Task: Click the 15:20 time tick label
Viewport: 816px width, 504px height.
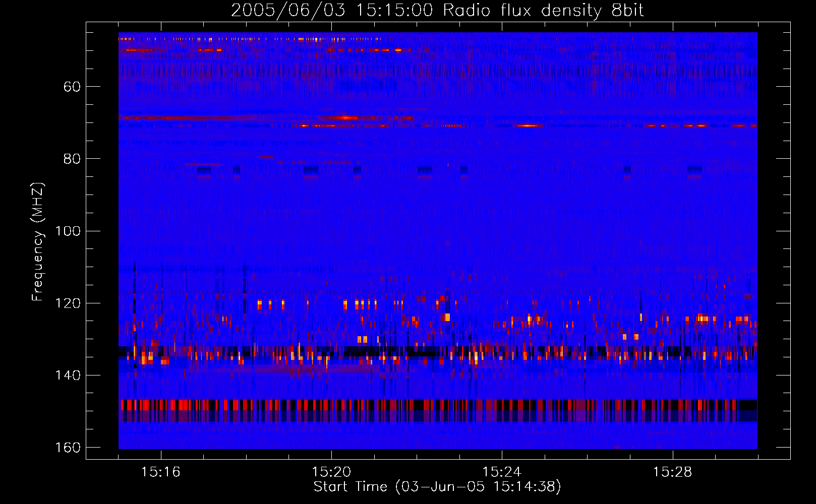Action: coord(331,472)
